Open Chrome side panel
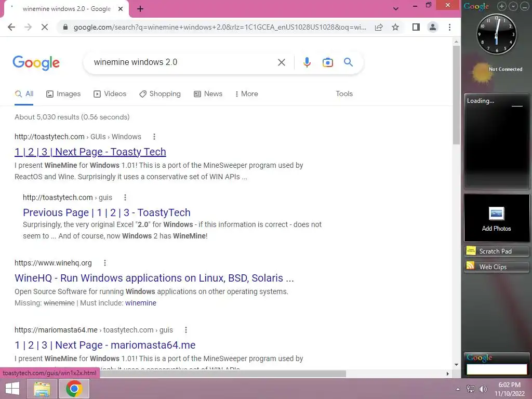532x399 pixels. pyautogui.click(x=416, y=27)
